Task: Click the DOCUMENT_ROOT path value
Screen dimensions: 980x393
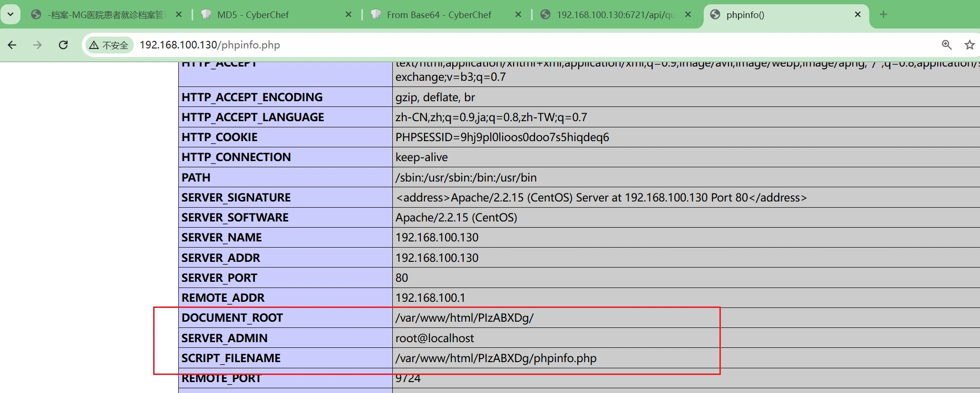Action: point(464,318)
